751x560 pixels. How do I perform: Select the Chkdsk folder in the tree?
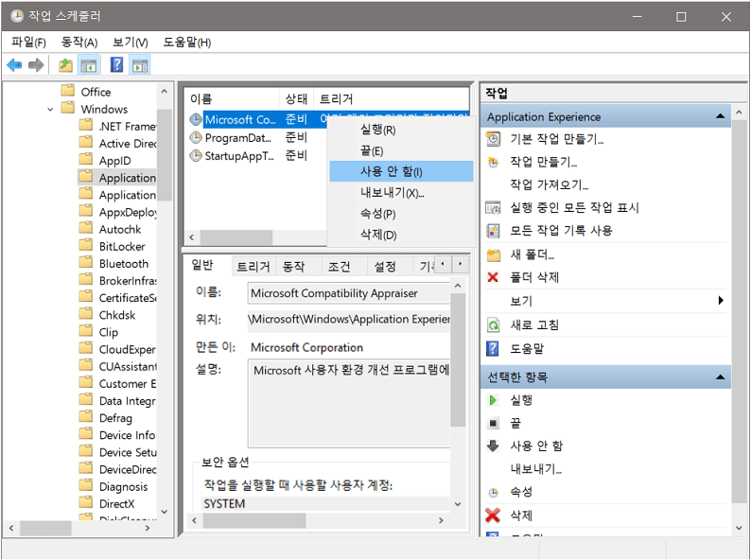pos(117,315)
